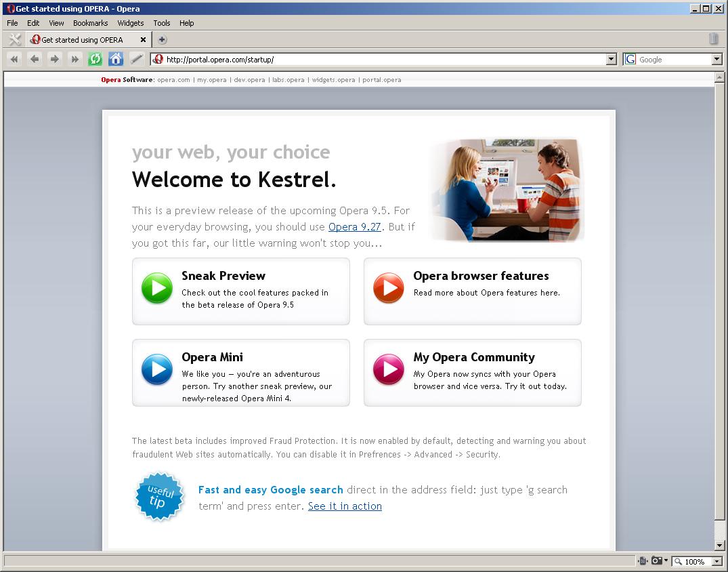Click the fast forward button
This screenshot has height=572, width=728.
click(x=74, y=59)
